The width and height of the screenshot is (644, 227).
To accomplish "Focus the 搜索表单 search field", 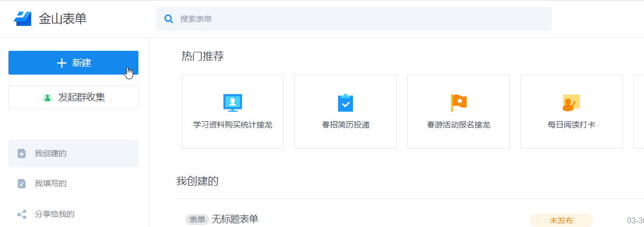I will (x=354, y=19).
